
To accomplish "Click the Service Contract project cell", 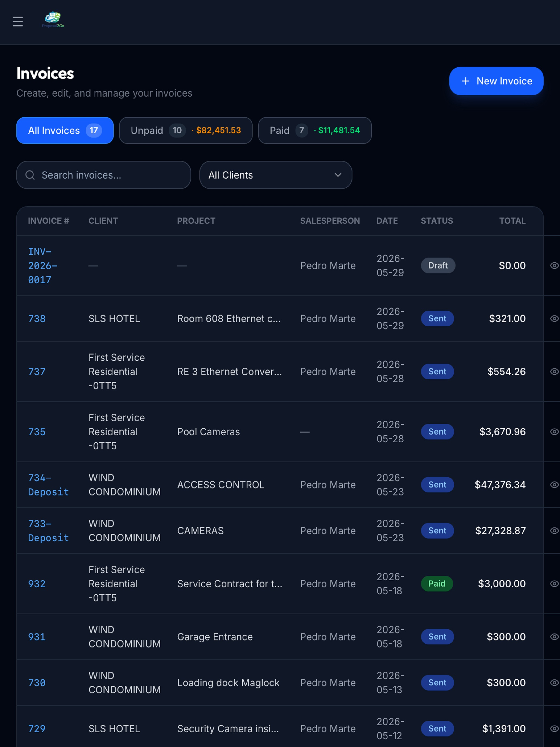I will tap(230, 584).
